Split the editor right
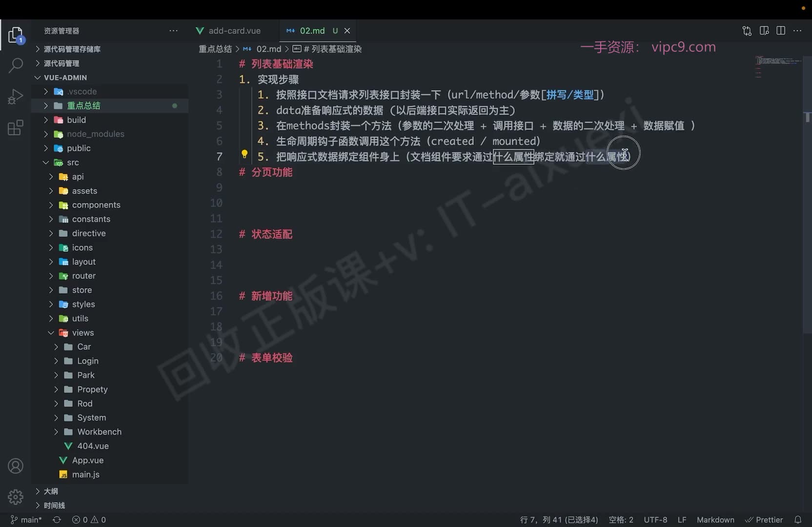Screen dimensions: 812x527 click(x=781, y=31)
